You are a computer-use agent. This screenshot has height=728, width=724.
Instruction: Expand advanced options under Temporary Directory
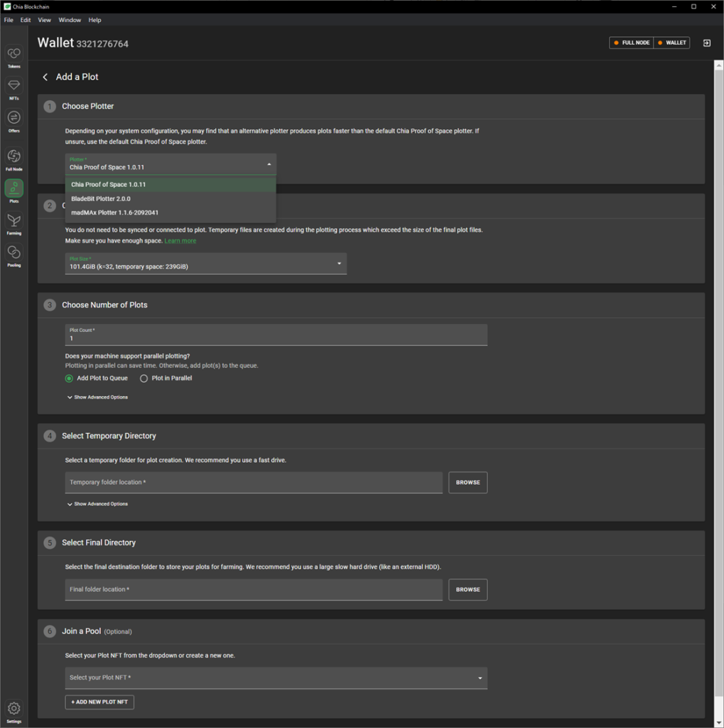tap(97, 504)
